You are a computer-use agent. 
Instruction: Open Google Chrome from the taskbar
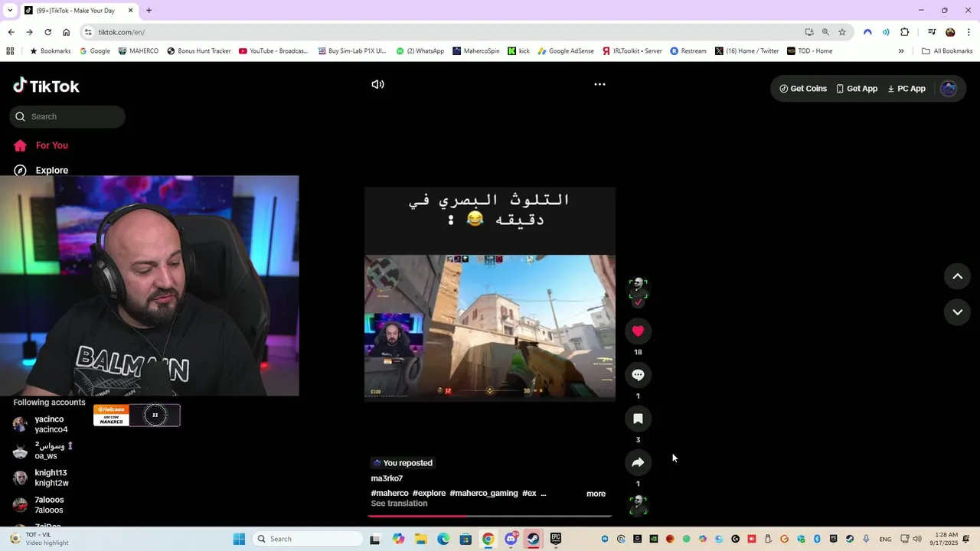pyautogui.click(x=488, y=539)
